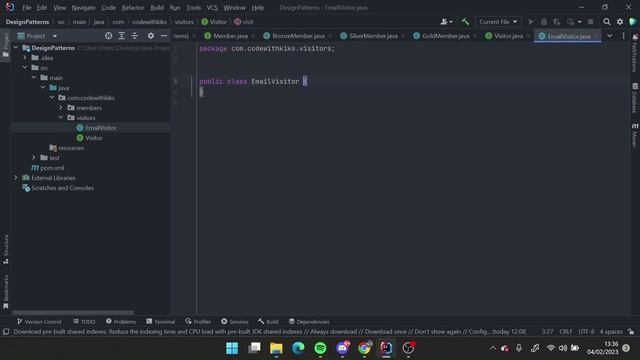Open the code-with-me user icon
This screenshot has width=640, height=360.
(446, 22)
